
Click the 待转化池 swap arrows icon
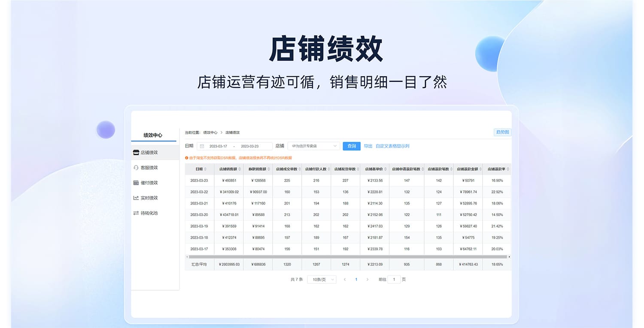click(136, 213)
